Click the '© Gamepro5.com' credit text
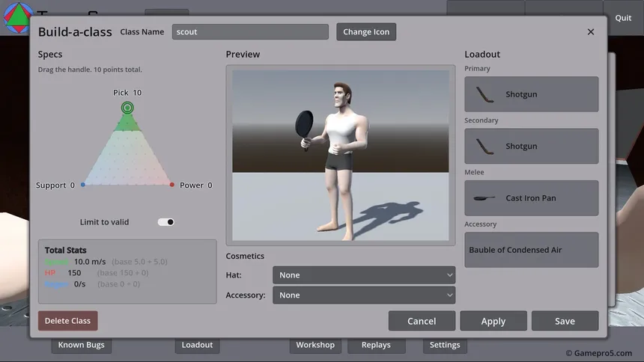 coord(599,353)
